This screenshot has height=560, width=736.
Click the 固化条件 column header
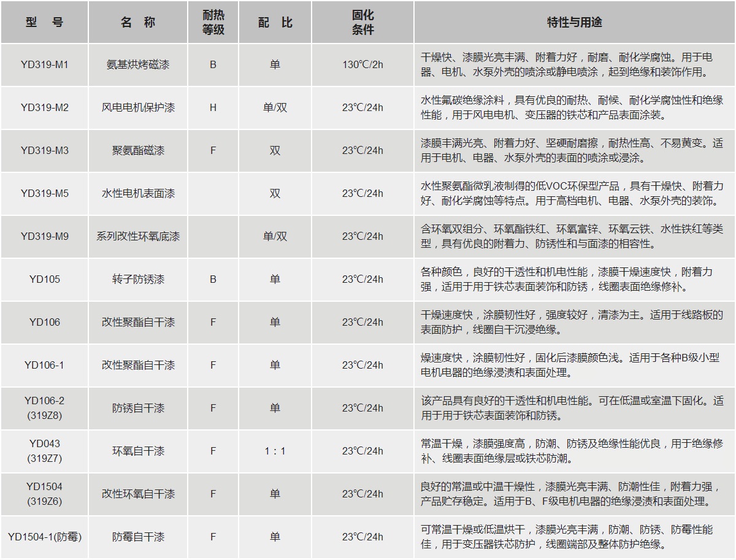(x=364, y=21)
